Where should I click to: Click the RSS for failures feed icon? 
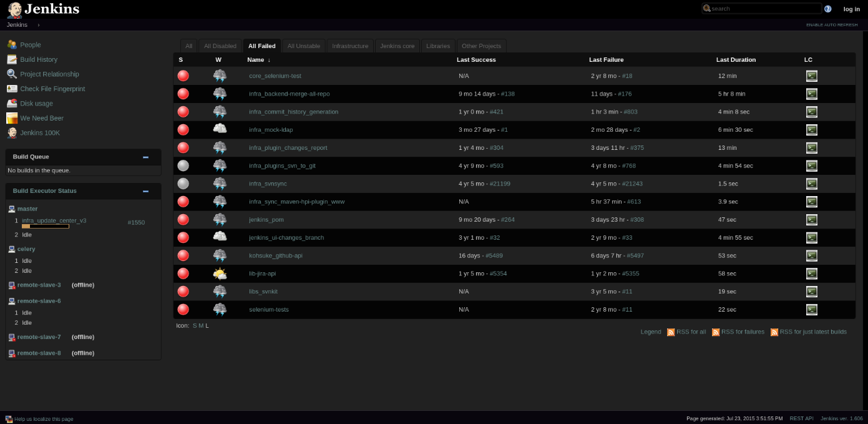click(x=716, y=332)
